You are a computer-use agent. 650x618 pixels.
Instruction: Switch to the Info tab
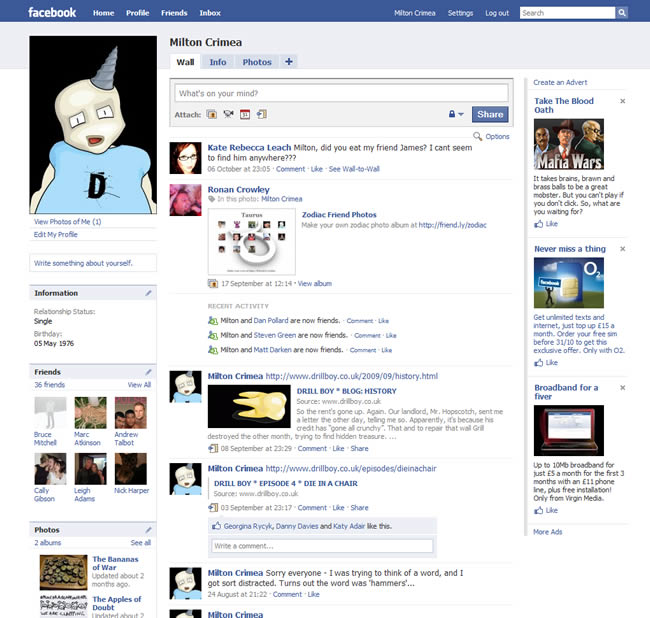pos(217,62)
